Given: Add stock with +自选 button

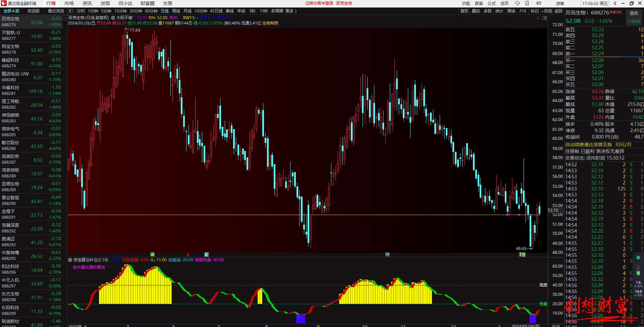Looking at the screenshot, I should point(547,11).
